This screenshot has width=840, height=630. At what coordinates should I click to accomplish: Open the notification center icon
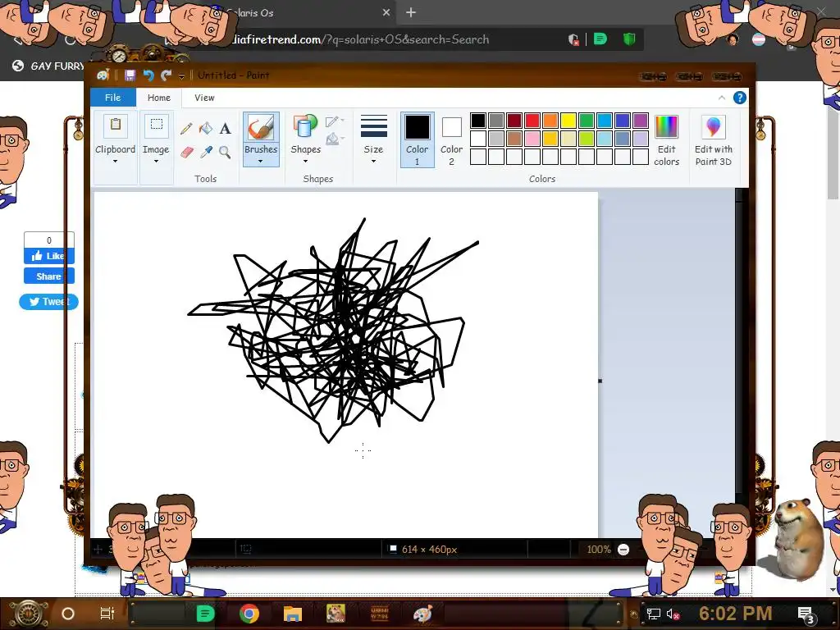806,614
